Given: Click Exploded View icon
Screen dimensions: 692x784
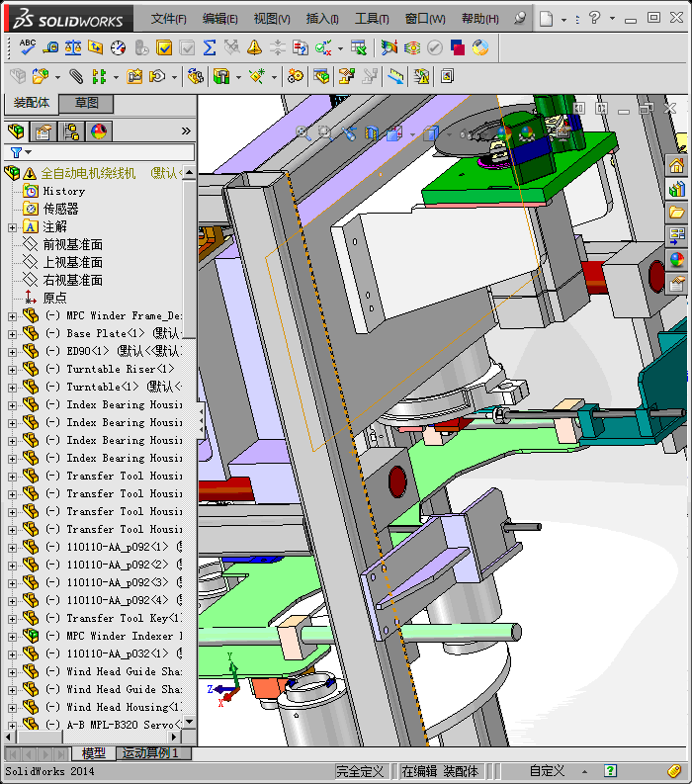Looking at the screenshot, I should pos(347,76).
